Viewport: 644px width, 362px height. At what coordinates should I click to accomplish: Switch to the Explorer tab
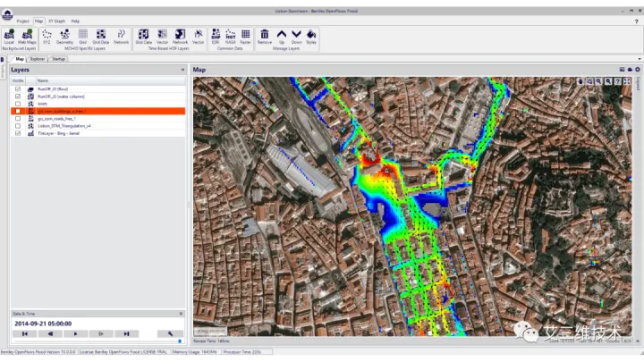pos(38,59)
